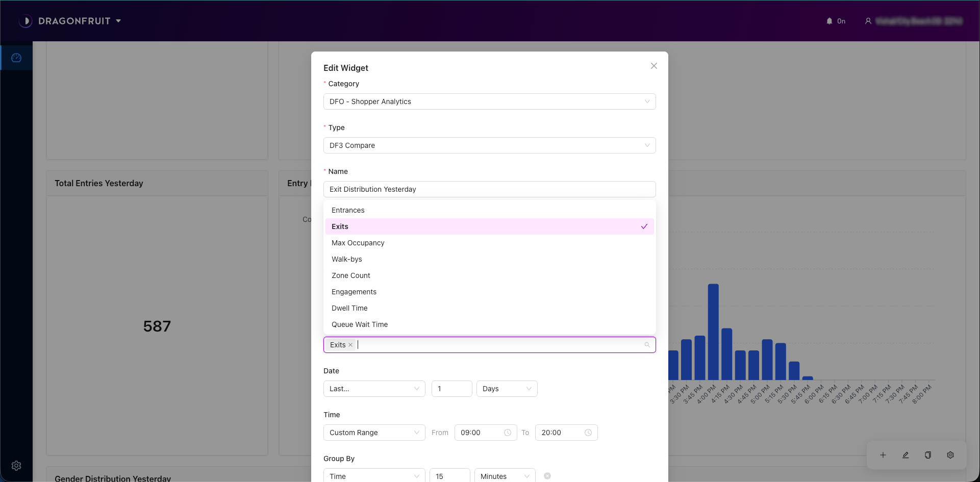Open the dashboard icon in the sidebar
Image resolution: width=980 pixels, height=482 pixels.
pos(16,58)
